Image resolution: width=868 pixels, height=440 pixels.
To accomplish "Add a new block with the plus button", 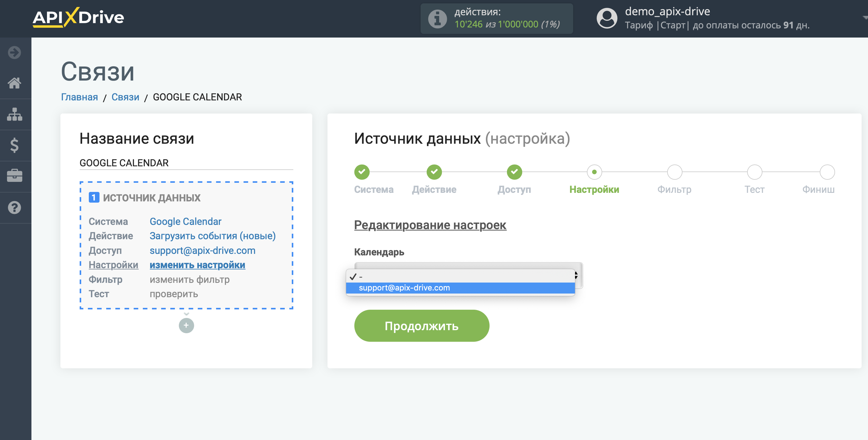I will pyautogui.click(x=186, y=326).
